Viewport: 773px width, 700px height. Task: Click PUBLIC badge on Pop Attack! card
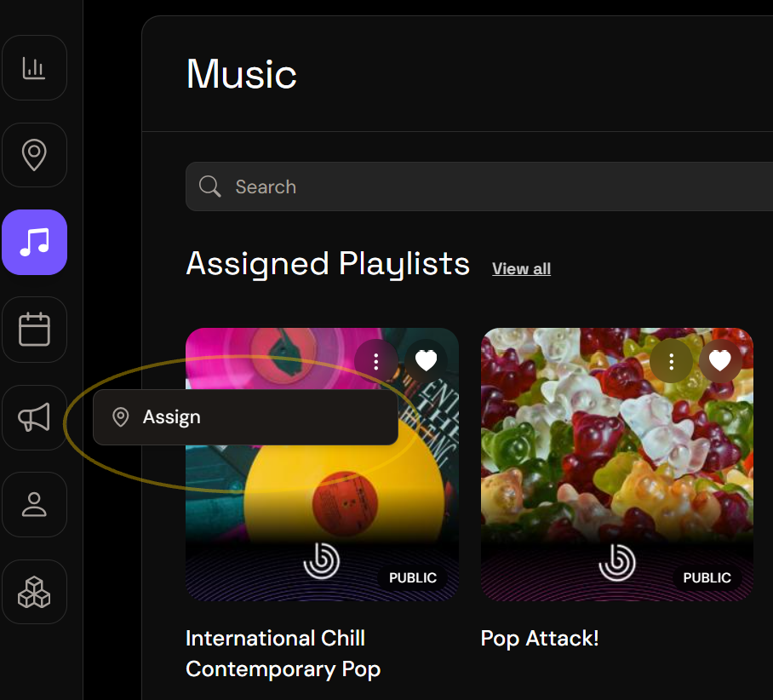(x=707, y=577)
